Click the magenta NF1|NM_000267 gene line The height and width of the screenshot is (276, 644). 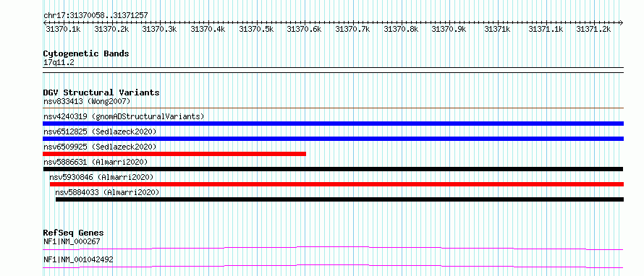[x=333, y=248]
